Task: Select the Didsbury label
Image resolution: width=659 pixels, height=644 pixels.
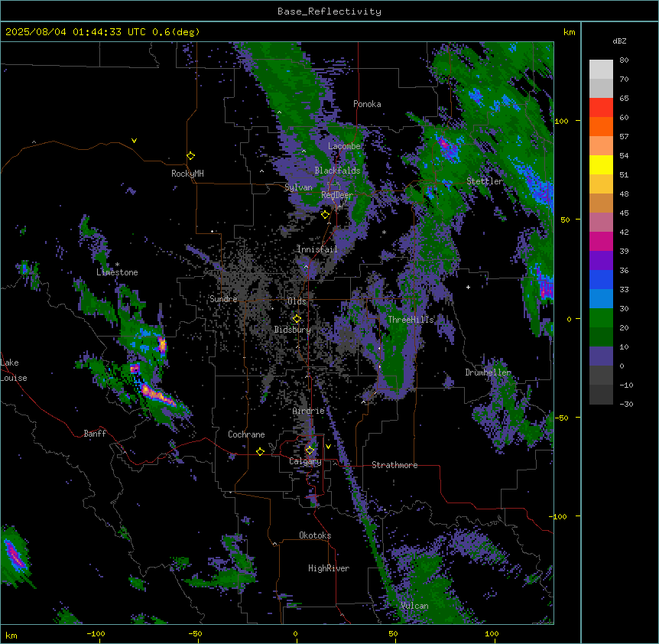Action: click(292, 330)
